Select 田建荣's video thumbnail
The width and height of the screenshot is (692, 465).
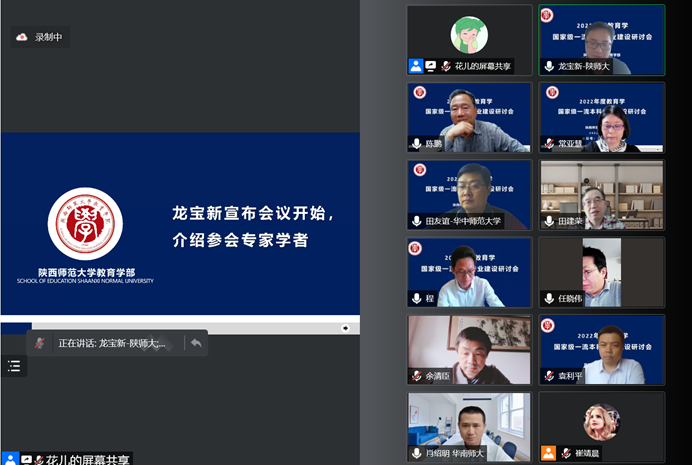(x=602, y=195)
